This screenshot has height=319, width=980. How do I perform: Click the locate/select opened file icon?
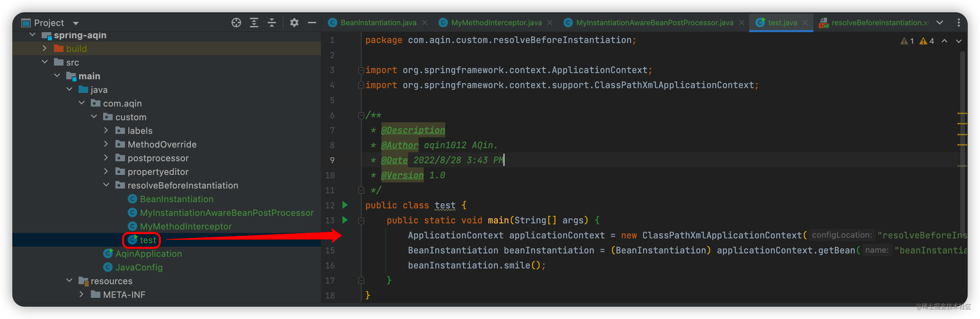click(236, 23)
